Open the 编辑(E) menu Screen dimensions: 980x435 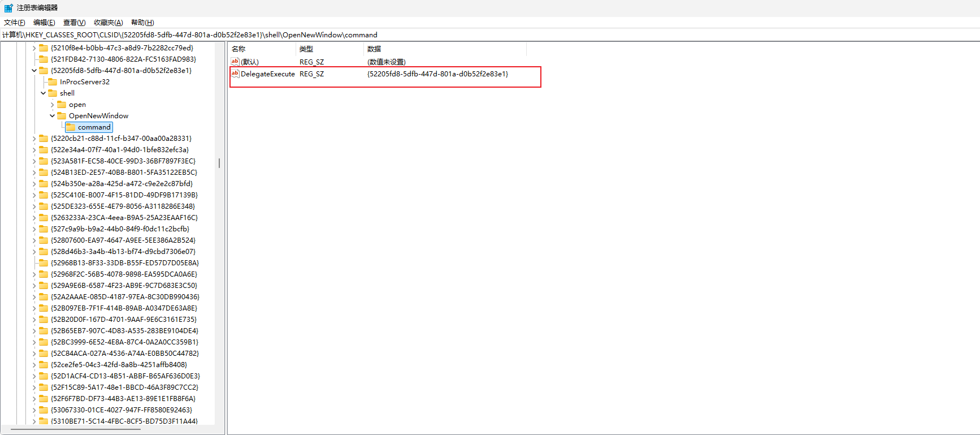click(44, 23)
